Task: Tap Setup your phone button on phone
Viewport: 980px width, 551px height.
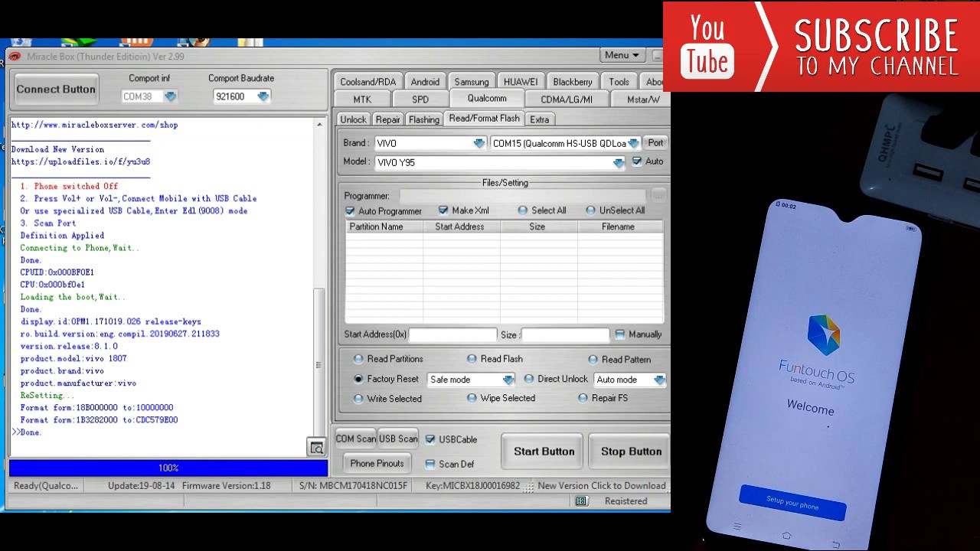Action: (792, 504)
